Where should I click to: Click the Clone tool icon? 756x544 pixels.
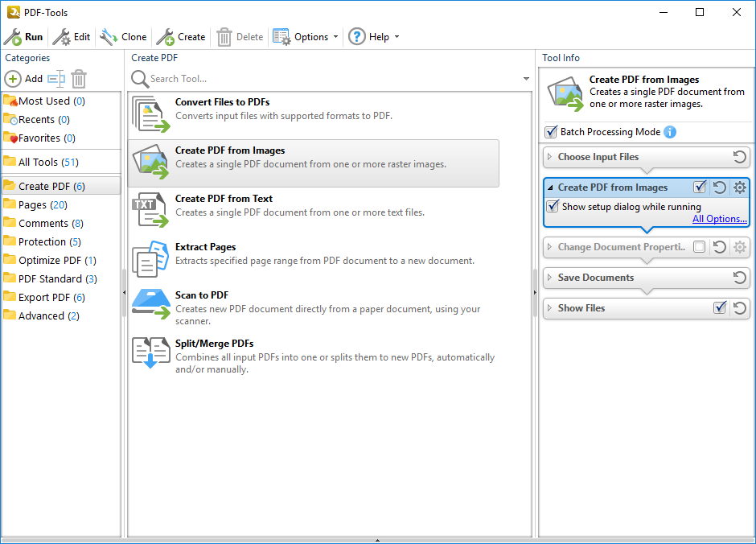(109, 37)
